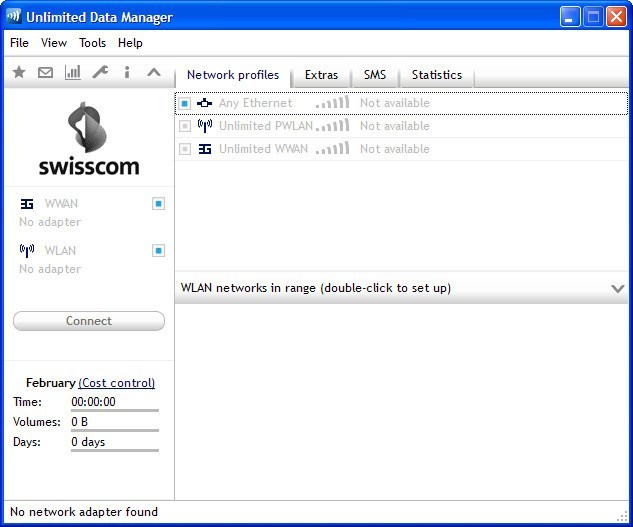The image size is (633, 527).
Task: Open the Tools menu
Action: pos(92,43)
